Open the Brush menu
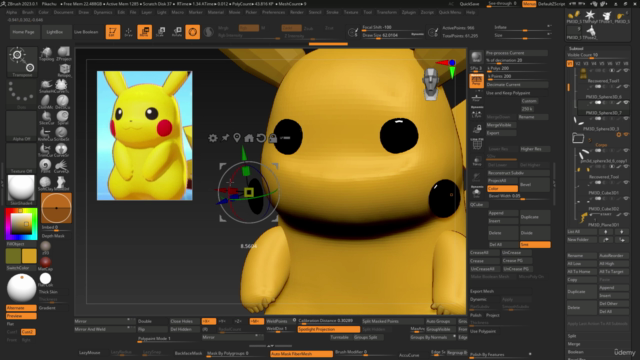This screenshot has height=360, width=640. 28,12
